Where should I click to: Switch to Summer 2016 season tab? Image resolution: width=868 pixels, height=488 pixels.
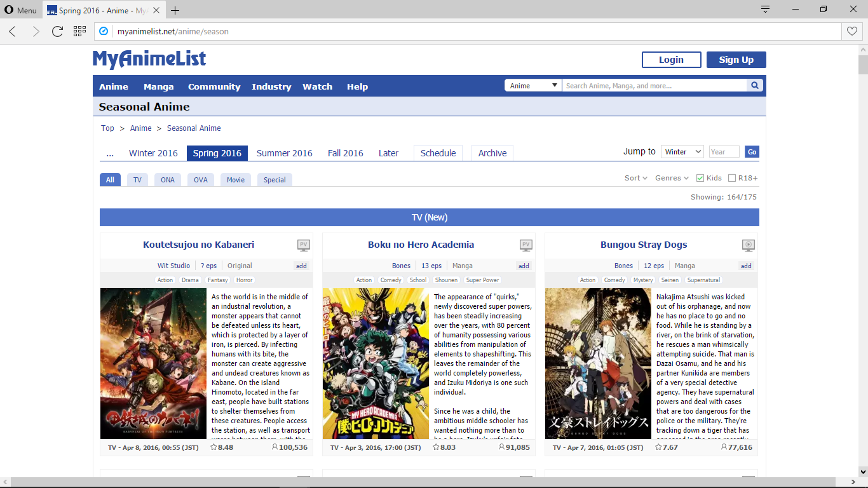(x=285, y=153)
